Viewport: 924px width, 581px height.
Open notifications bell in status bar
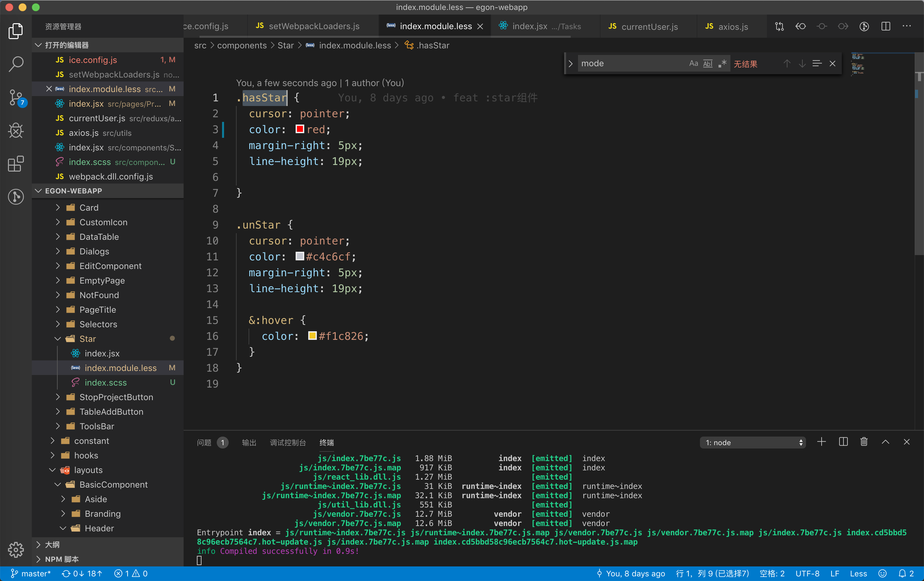[906, 573]
